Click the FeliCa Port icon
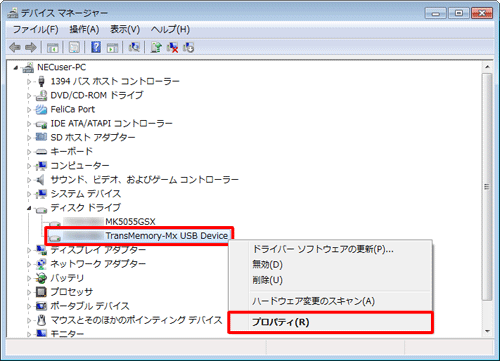The image size is (500, 361). pyautogui.click(x=41, y=109)
